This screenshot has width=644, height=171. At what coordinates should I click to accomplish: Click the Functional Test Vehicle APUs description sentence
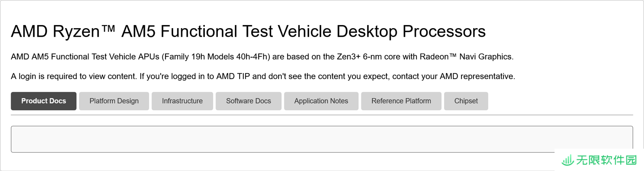click(x=262, y=57)
